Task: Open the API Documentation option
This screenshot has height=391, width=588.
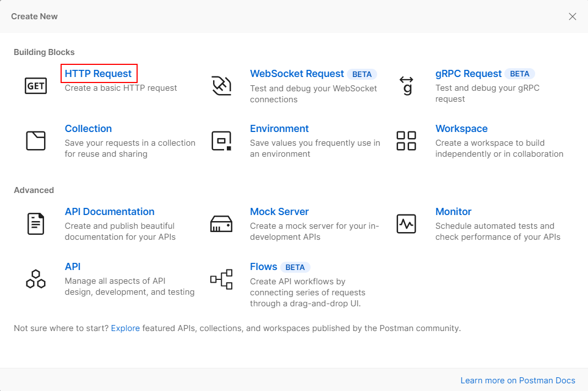Action: 110,212
